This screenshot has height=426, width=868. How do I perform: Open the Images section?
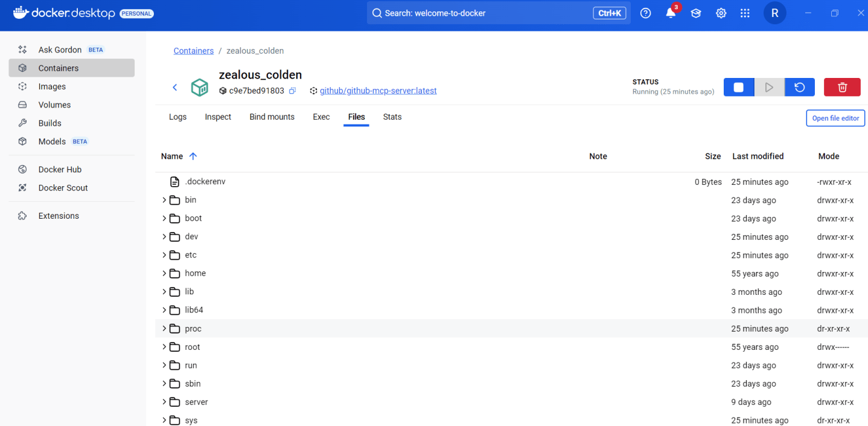[x=53, y=86]
